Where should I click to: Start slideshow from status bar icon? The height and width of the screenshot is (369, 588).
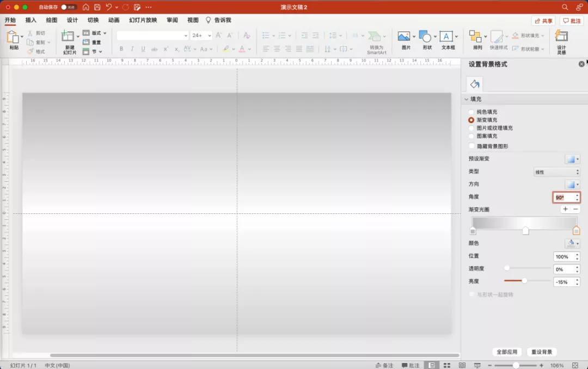point(477,365)
